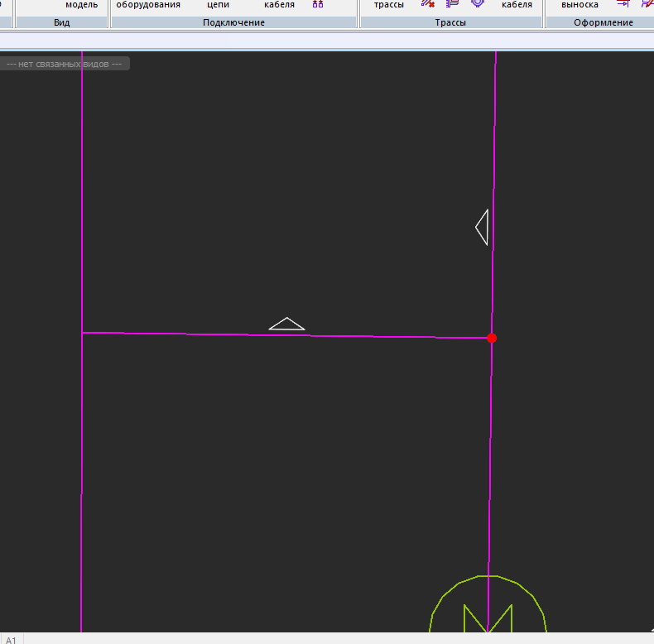Screen dimensions: 654x644
Task: Click the 'выноска' ribbon button
Action: tap(579, 5)
